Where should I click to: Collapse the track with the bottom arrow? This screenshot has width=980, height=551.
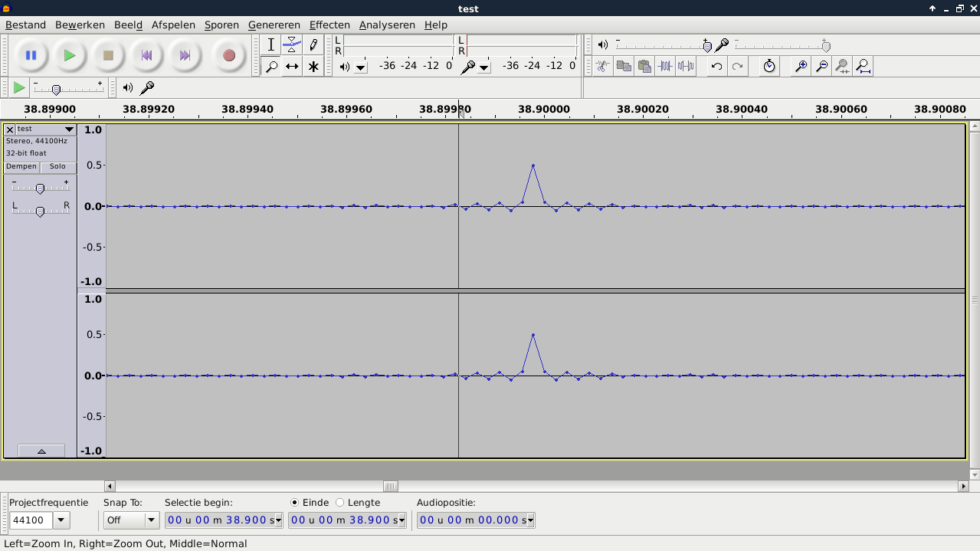[41, 451]
